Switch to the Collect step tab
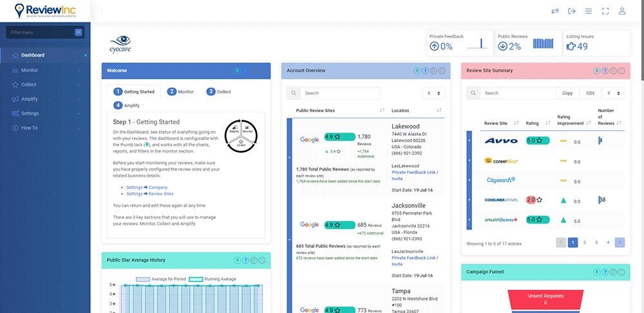The image size is (644, 313). coord(219,91)
